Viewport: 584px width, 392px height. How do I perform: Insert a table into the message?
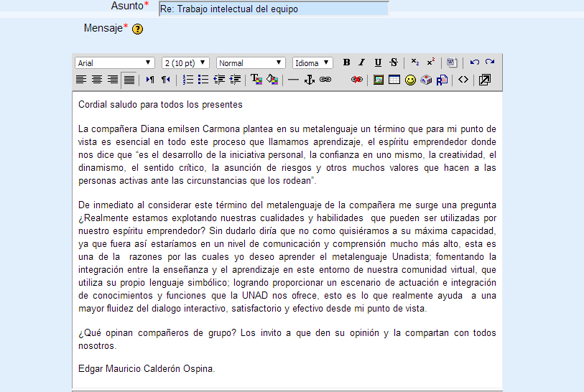pyautogui.click(x=394, y=80)
